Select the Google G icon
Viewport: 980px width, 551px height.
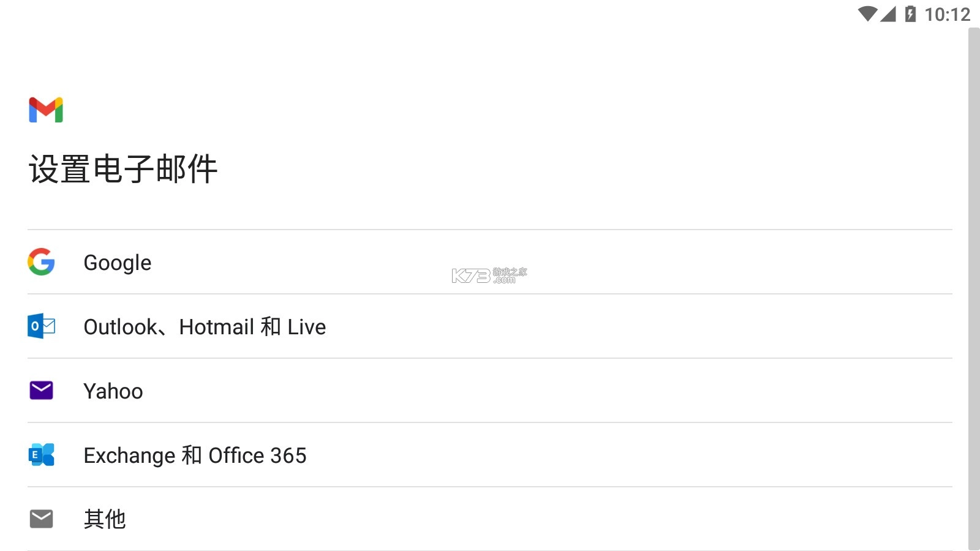click(x=40, y=262)
